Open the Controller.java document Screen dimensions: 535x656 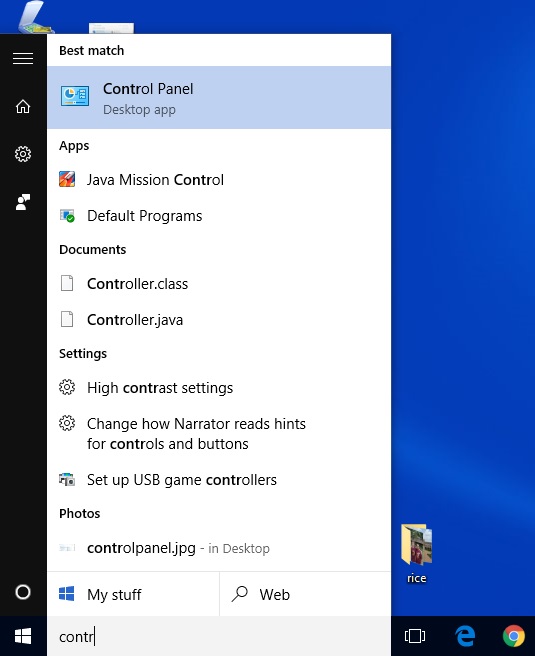[219, 320]
